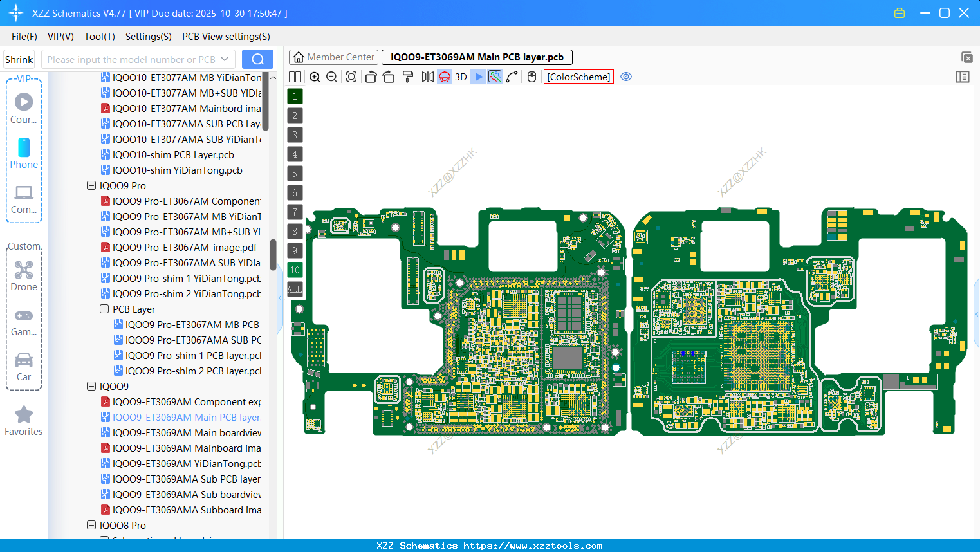Open the [ColorScheme] settings
Screen dimensions: 980x552
[578, 77]
